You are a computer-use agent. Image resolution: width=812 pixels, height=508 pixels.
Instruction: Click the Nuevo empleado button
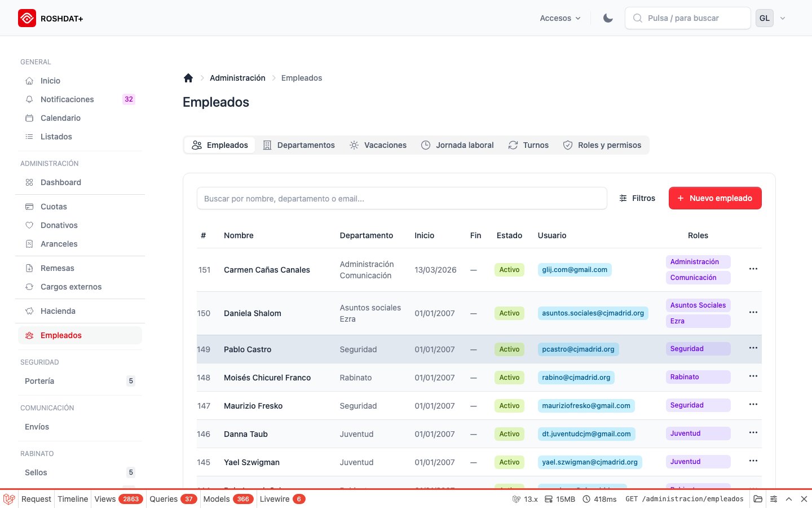click(x=715, y=198)
